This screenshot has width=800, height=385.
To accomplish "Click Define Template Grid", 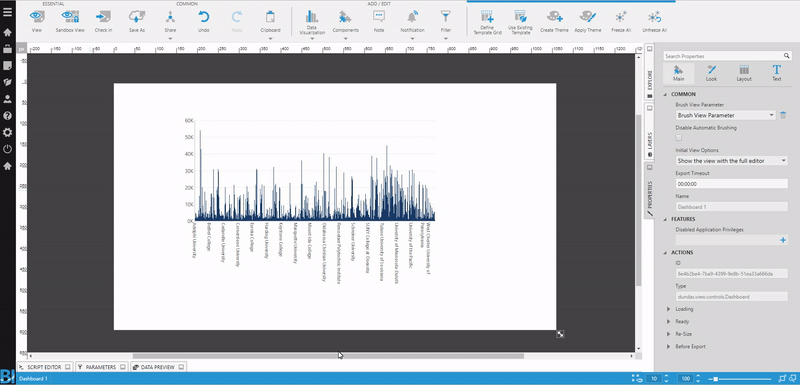I will pos(487,22).
